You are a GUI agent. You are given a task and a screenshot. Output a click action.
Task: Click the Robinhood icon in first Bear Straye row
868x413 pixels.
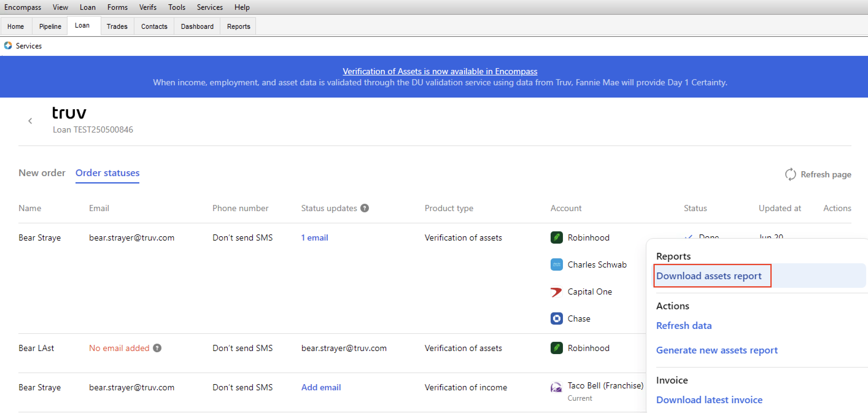[x=557, y=237]
